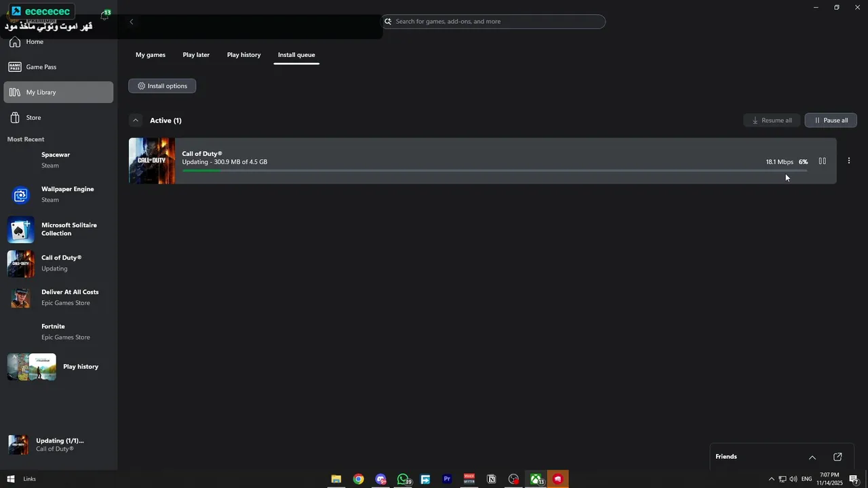The height and width of the screenshot is (488, 868).
Task: Open Play history thumbnails in sidebar
Action: 32,367
